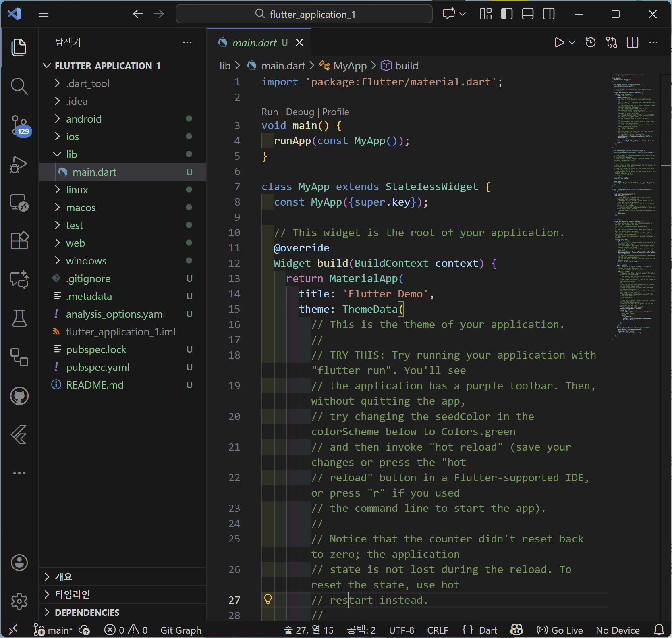The height and width of the screenshot is (638, 672).
Task: Select No Device in status bar
Action: pyautogui.click(x=618, y=630)
